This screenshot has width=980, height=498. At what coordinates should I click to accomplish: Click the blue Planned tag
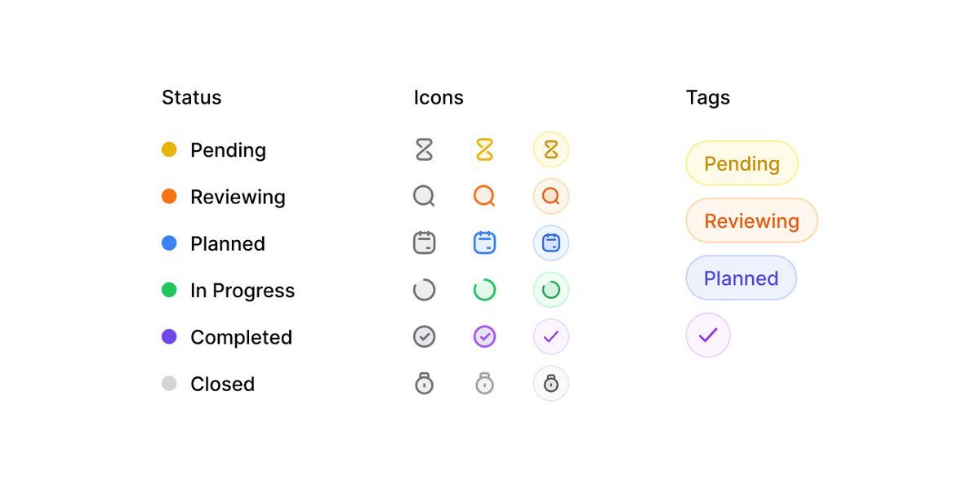tap(741, 278)
